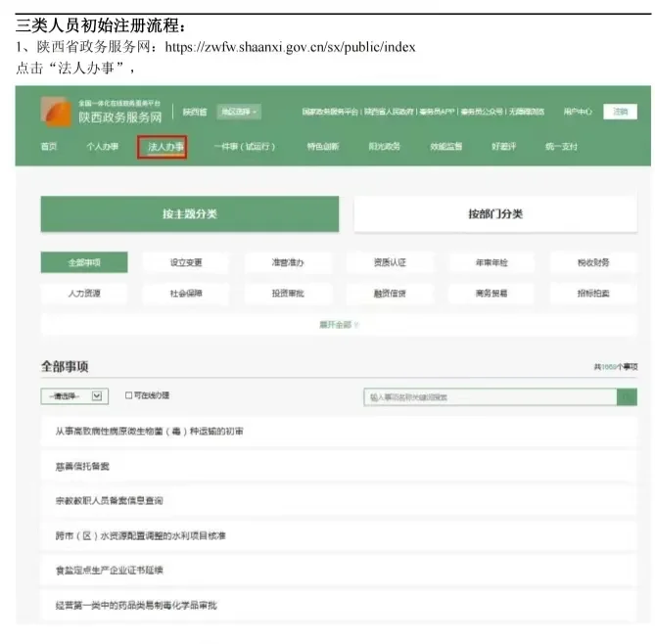The width and height of the screenshot is (655, 644).
Task: Select the 全部事项 category filter button
Action: [84, 262]
